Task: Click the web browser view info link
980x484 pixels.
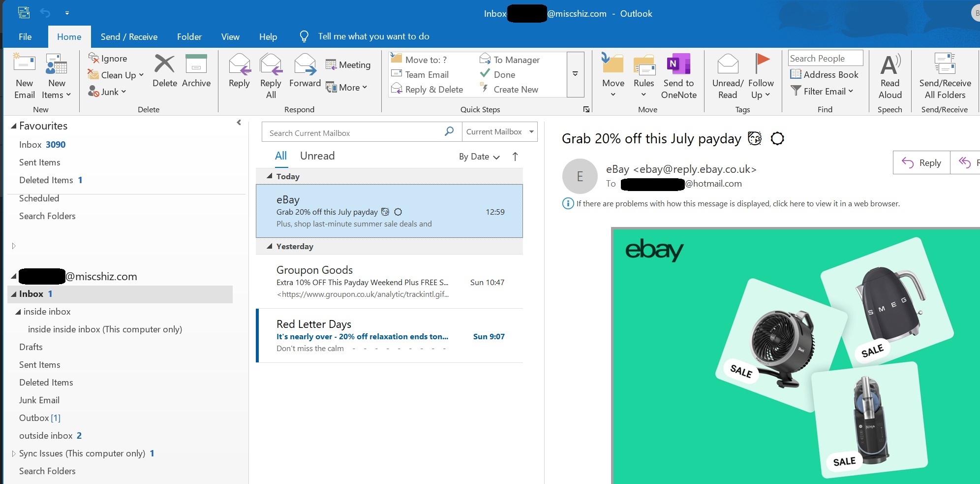Action: (x=738, y=203)
